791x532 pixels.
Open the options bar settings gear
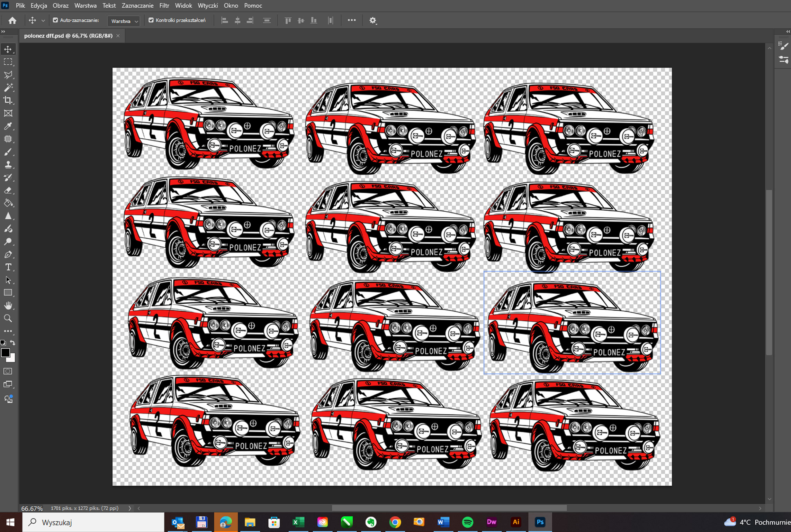[372, 20]
